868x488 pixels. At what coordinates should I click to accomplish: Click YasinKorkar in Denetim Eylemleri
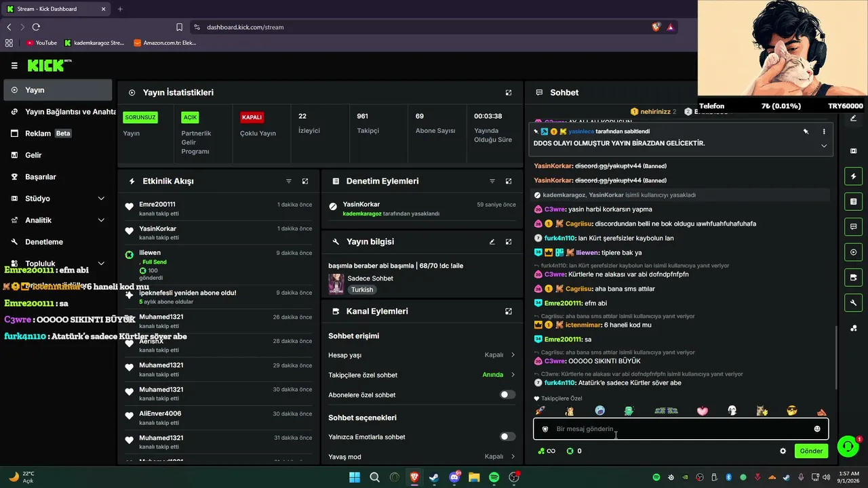361,204
